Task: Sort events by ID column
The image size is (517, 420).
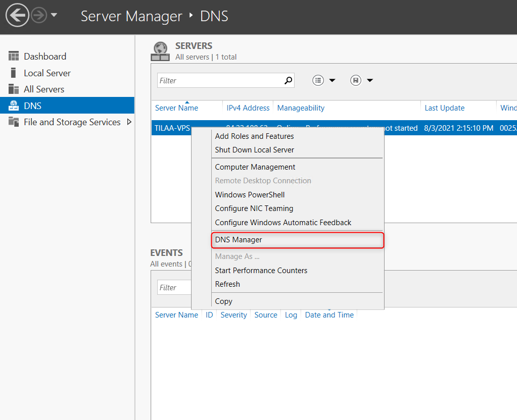Action: click(x=209, y=315)
